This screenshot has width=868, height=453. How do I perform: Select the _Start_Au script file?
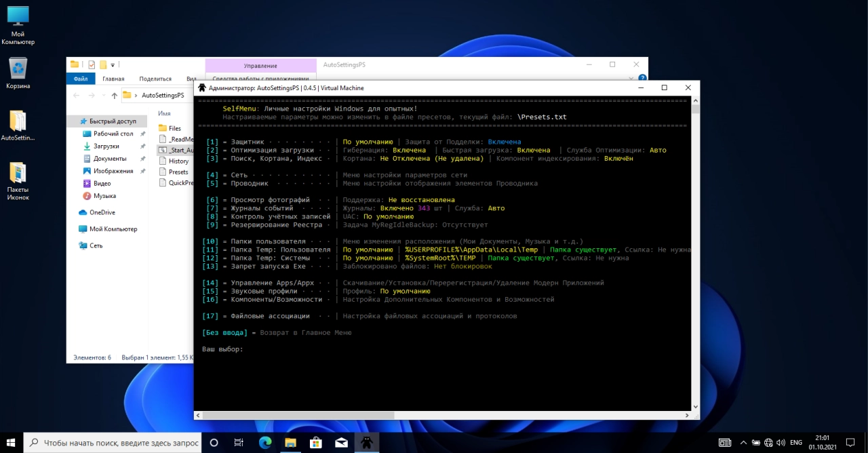point(176,150)
